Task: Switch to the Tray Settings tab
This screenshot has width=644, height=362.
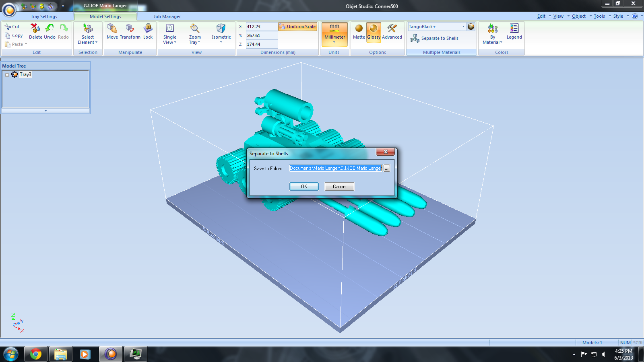Action: [x=44, y=16]
